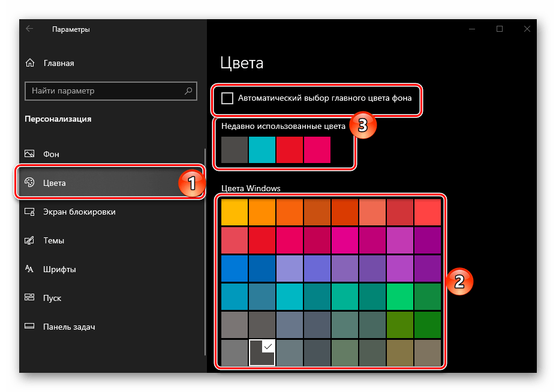Choose the yellow-gold swatch in Windows colors

tap(234, 212)
